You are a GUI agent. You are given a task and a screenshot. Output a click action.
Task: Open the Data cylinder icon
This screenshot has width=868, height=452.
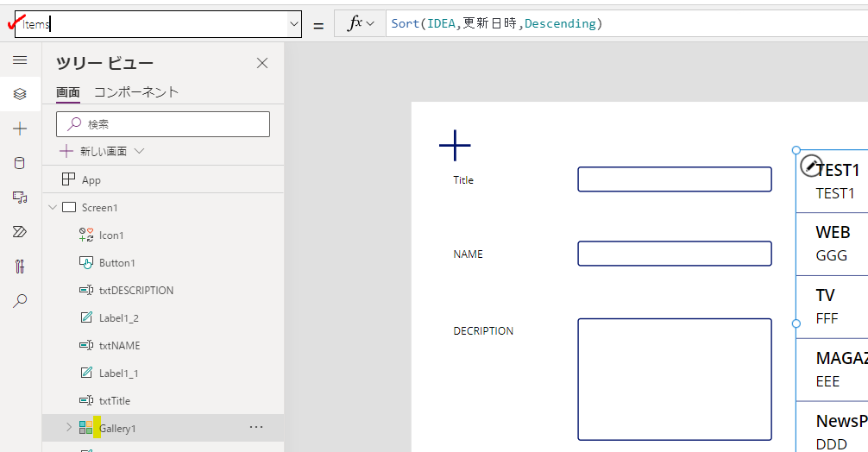20,163
